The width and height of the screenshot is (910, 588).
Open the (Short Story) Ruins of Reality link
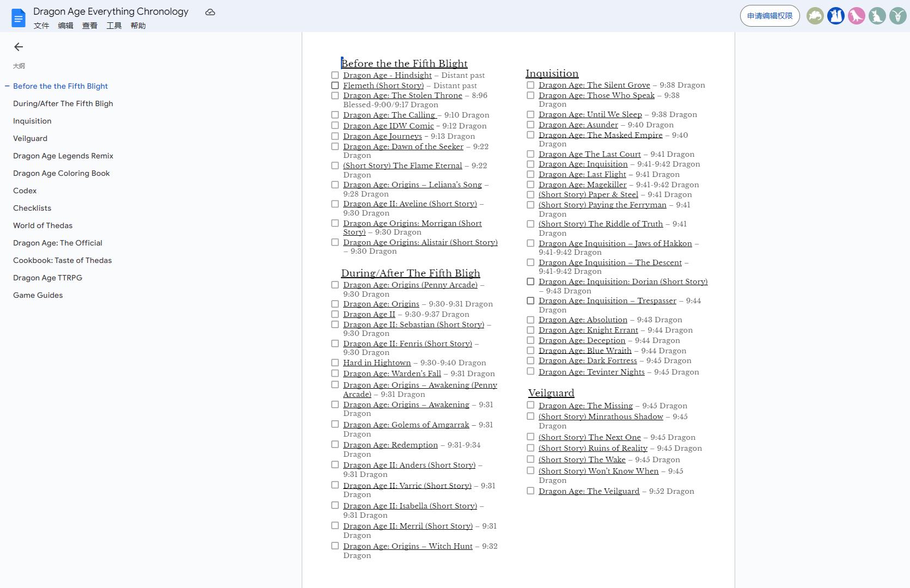tap(593, 448)
